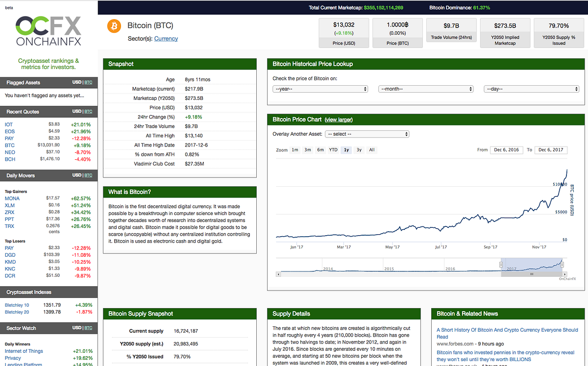Image resolution: width=588 pixels, height=366 pixels.
Task: Open the Bletchley 10 index
Action: (17, 305)
